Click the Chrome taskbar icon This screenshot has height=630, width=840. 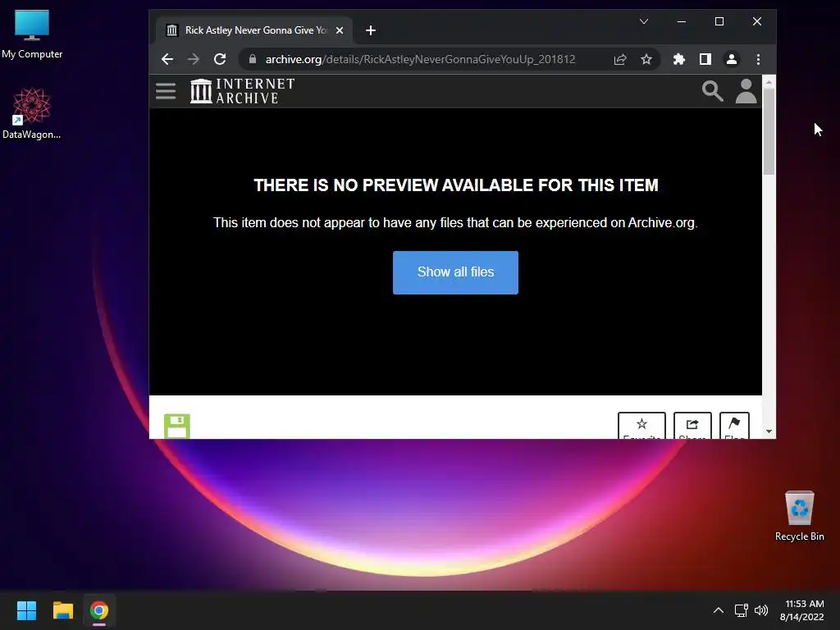click(99, 610)
